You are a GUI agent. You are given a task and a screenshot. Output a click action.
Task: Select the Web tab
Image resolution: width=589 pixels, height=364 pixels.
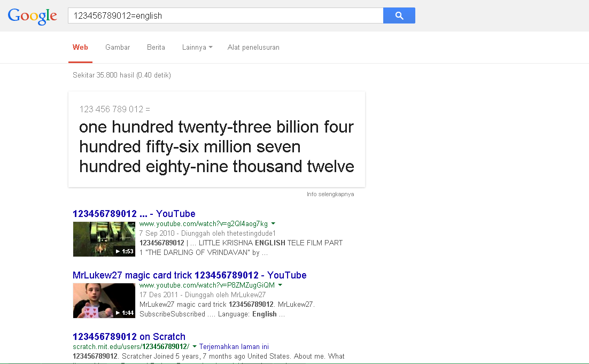(80, 48)
